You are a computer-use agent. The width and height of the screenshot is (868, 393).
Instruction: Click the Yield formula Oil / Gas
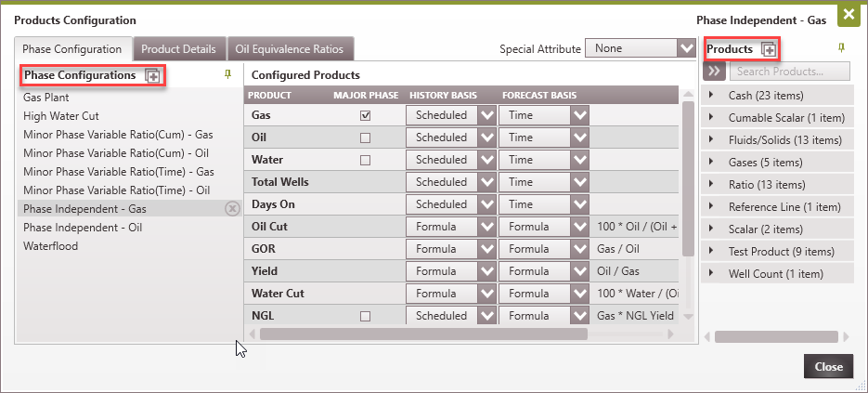[x=617, y=271]
